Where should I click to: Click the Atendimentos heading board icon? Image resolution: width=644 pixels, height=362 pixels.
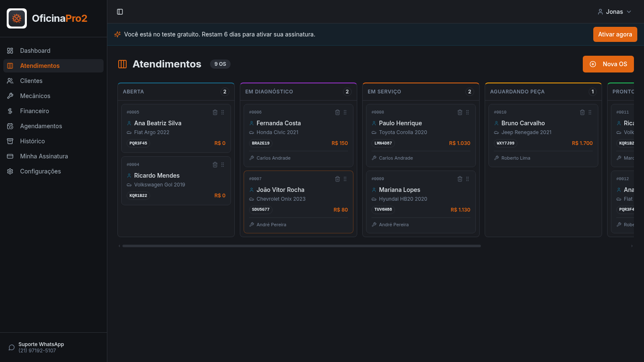[x=122, y=64]
